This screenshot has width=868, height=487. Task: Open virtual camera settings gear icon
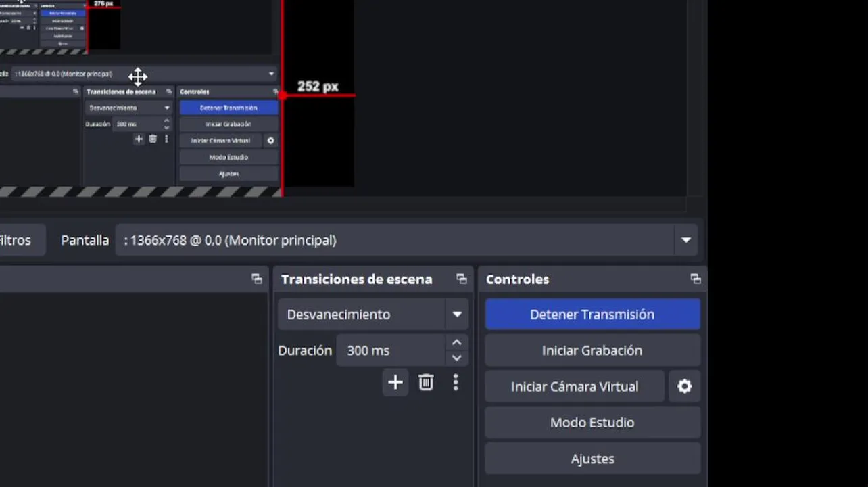click(685, 386)
